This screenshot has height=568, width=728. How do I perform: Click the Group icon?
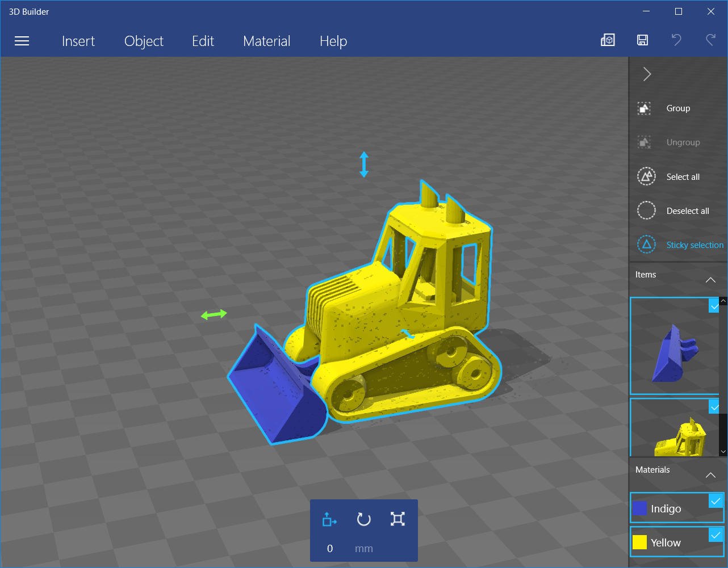pyautogui.click(x=644, y=108)
